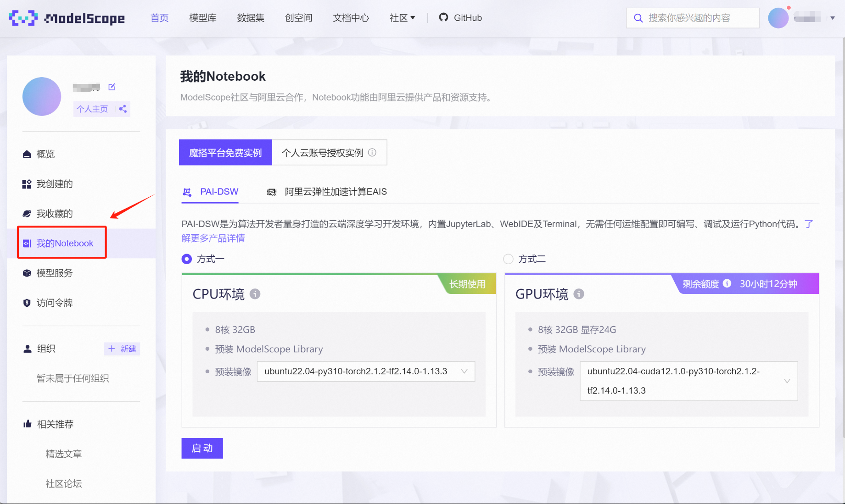Switch to 个人云账号授权实例 option

point(329,153)
